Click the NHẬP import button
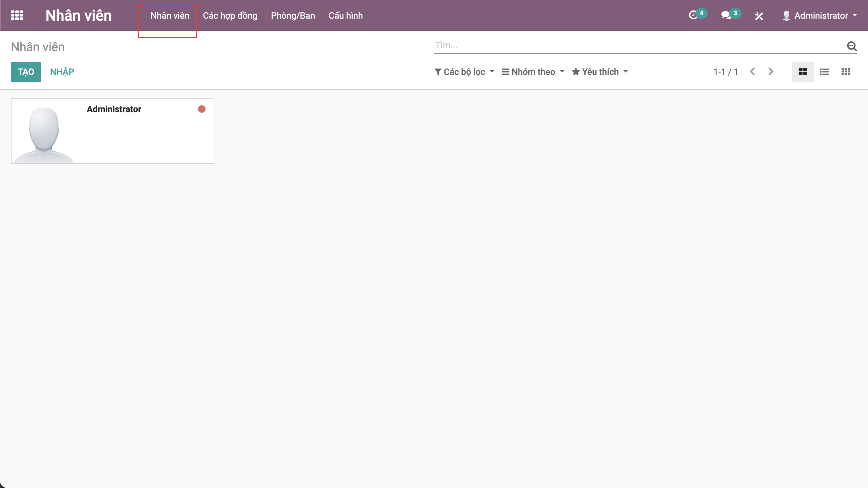 [62, 72]
